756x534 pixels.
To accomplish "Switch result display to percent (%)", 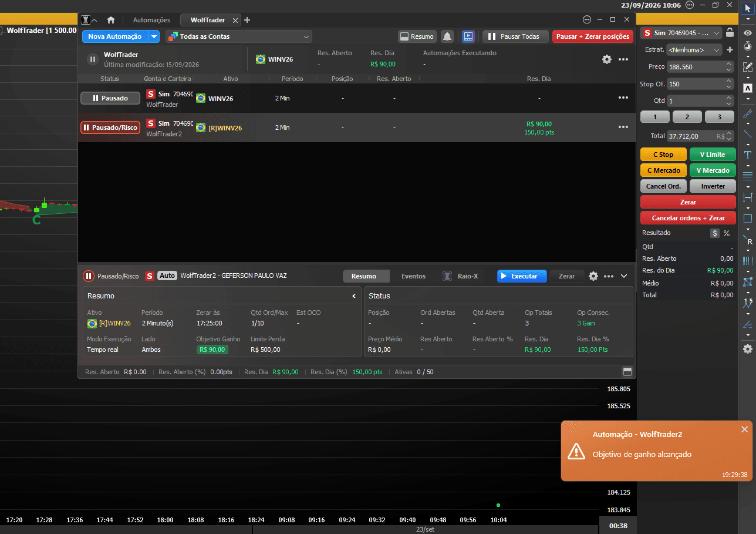I will (727, 233).
